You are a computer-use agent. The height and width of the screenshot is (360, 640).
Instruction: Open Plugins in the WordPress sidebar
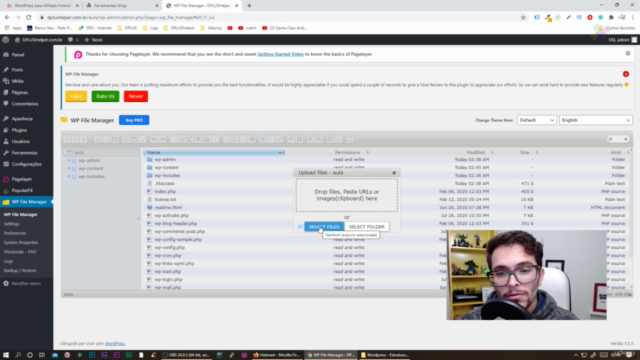(19, 130)
